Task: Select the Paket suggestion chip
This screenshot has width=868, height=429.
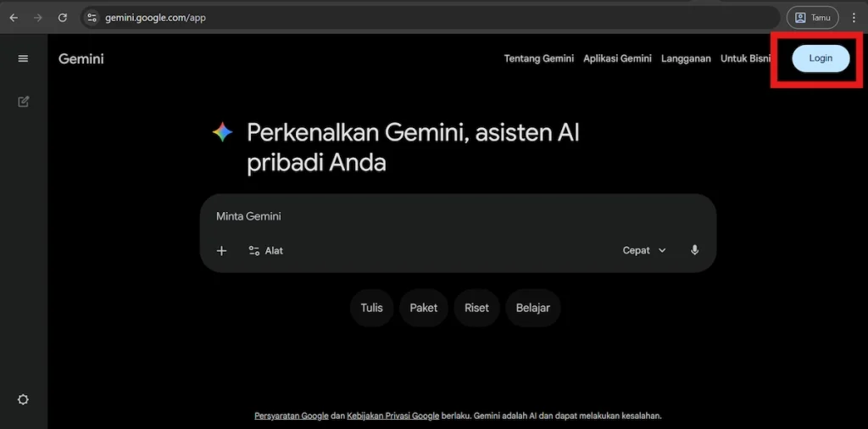Action: click(424, 308)
